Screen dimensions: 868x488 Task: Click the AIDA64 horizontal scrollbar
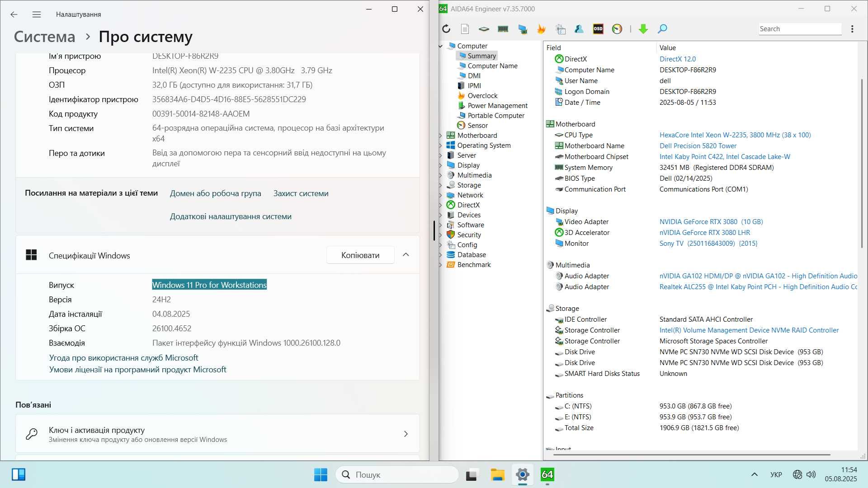pyautogui.click(x=692, y=455)
